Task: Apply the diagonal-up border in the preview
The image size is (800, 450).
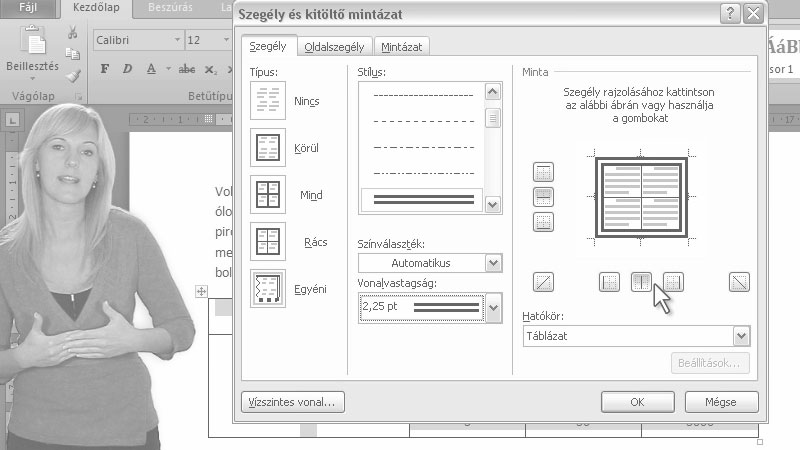Action: [544, 282]
